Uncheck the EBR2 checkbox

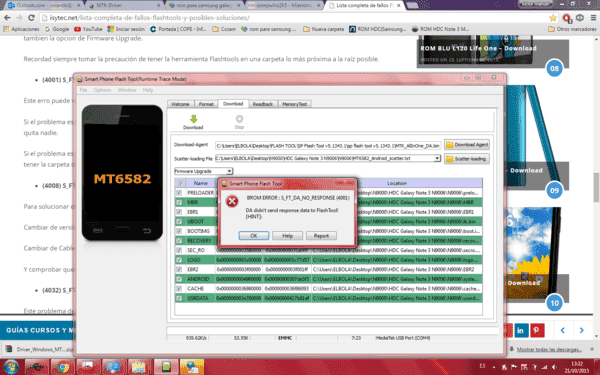(x=179, y=269)
